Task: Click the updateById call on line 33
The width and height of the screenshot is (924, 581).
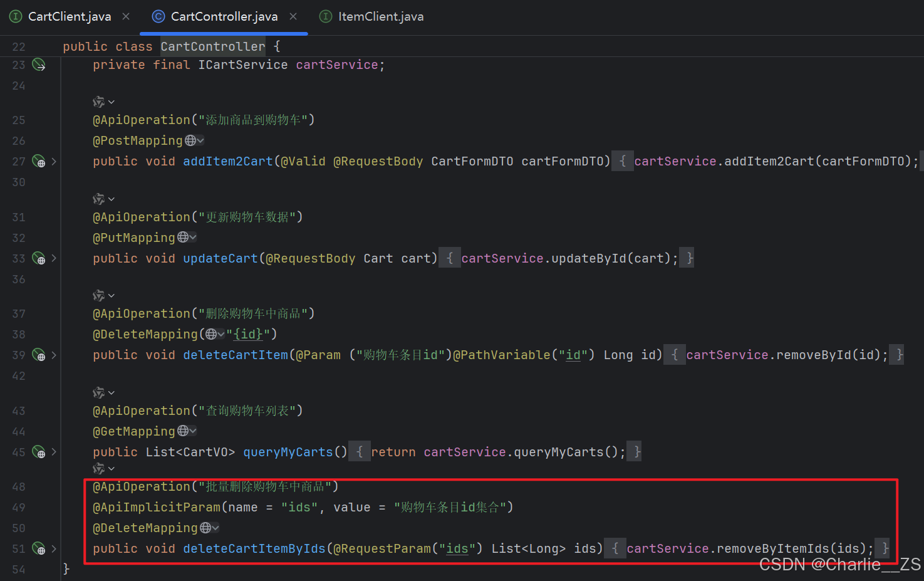Action: tap(589, 258)
